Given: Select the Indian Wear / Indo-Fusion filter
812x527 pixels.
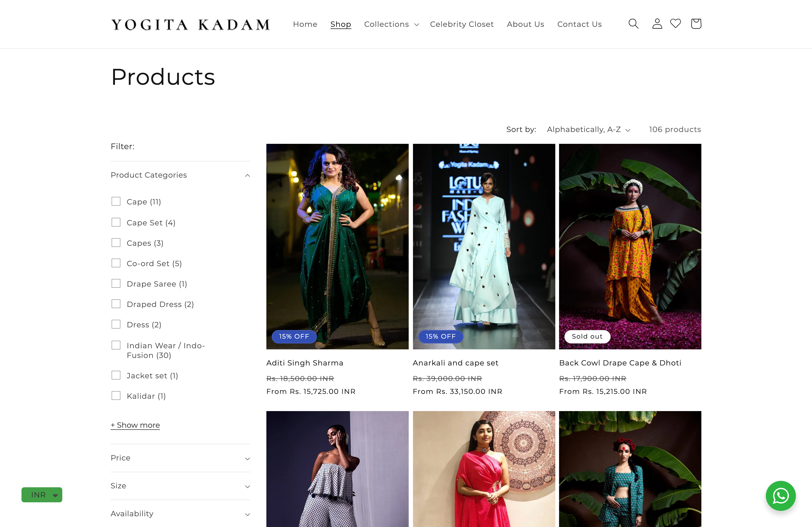Looking at the screenshot, I should (116, 345).
